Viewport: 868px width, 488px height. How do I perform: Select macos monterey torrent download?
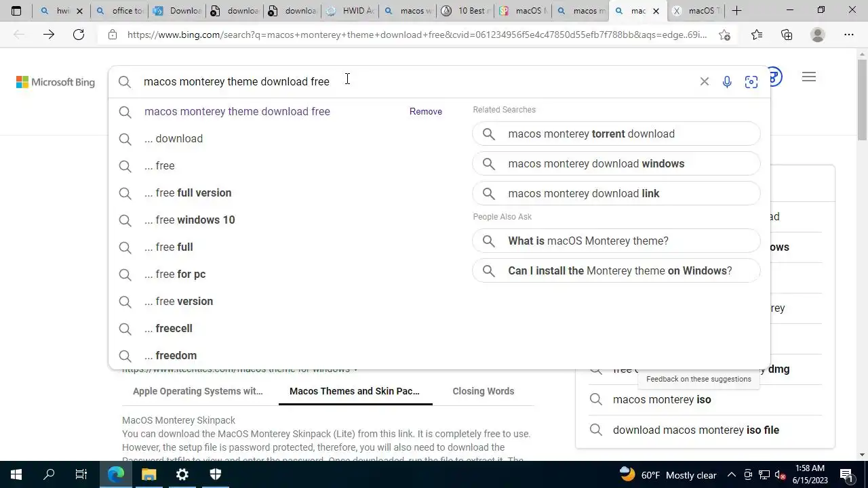pyautogui.click(x=616, y=134)
